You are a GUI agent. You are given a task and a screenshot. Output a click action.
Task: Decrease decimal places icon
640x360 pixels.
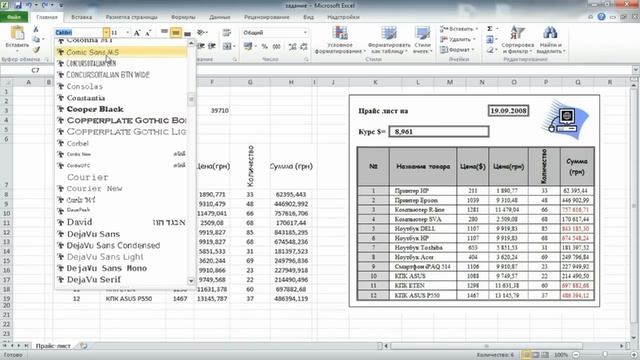[304, 47]
